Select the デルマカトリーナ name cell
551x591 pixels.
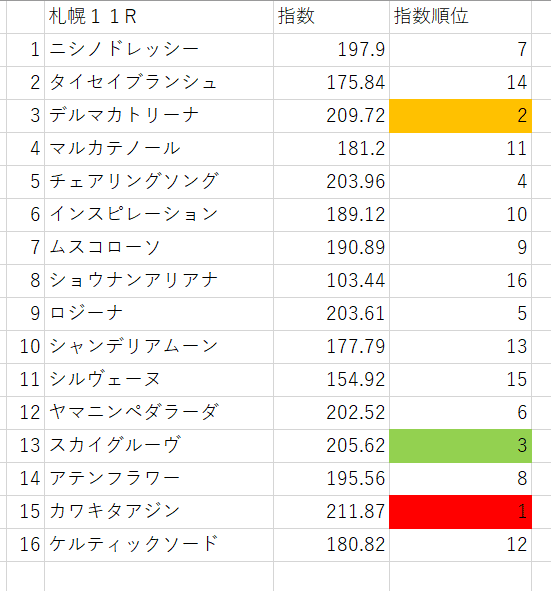pyautogui.click(x=159, y=116)
